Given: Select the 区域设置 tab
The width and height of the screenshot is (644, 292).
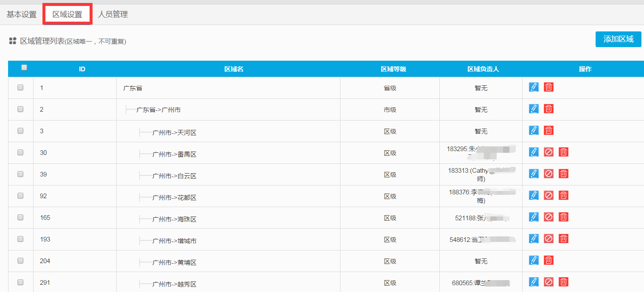Looking at the screenshot, I should click(67, 14).
